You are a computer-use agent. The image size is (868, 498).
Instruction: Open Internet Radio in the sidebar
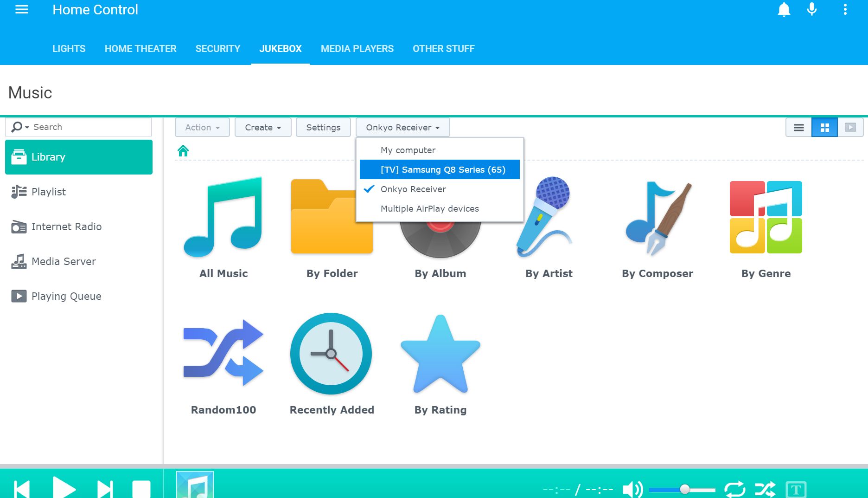pos(79,226)
